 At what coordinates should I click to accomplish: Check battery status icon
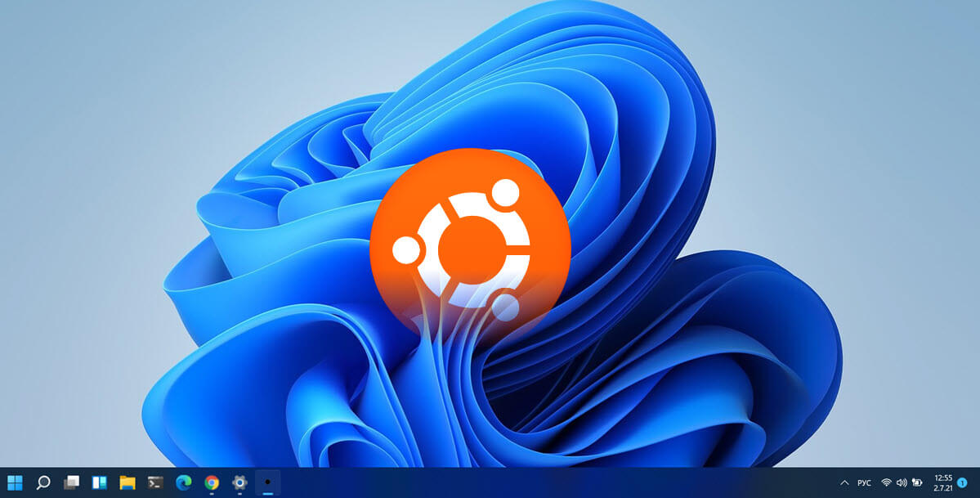coord(917,482)
